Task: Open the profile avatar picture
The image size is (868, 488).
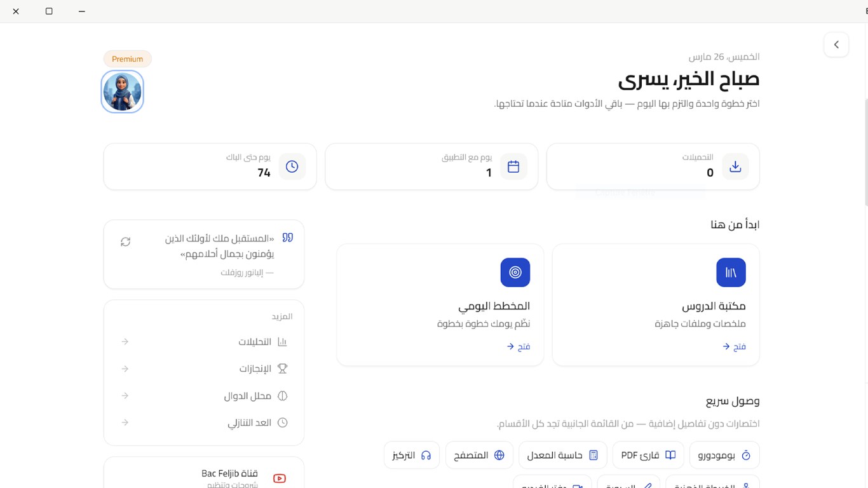Action: click(x=122, y=91)
